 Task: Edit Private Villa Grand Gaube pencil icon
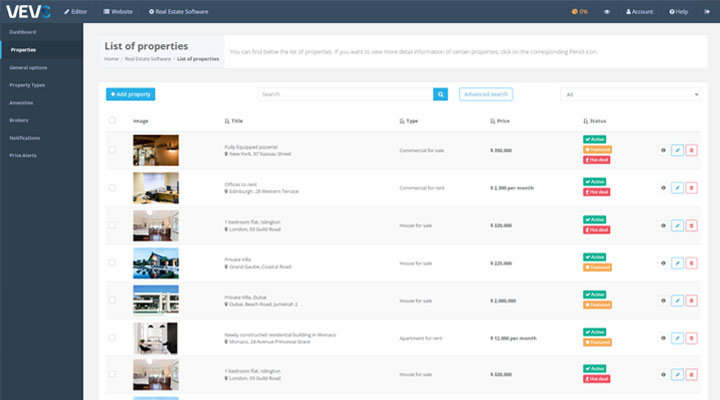pos(677,263)
